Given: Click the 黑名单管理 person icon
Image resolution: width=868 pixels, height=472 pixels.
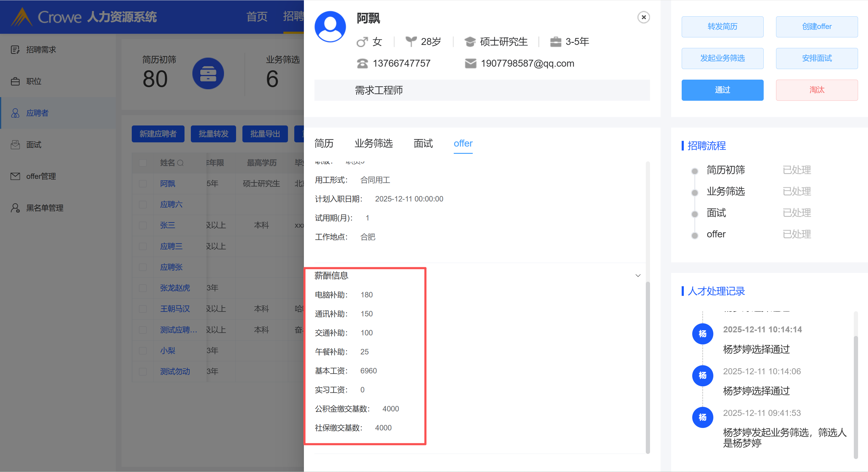Looking at the screenshot, I should 15,208.
